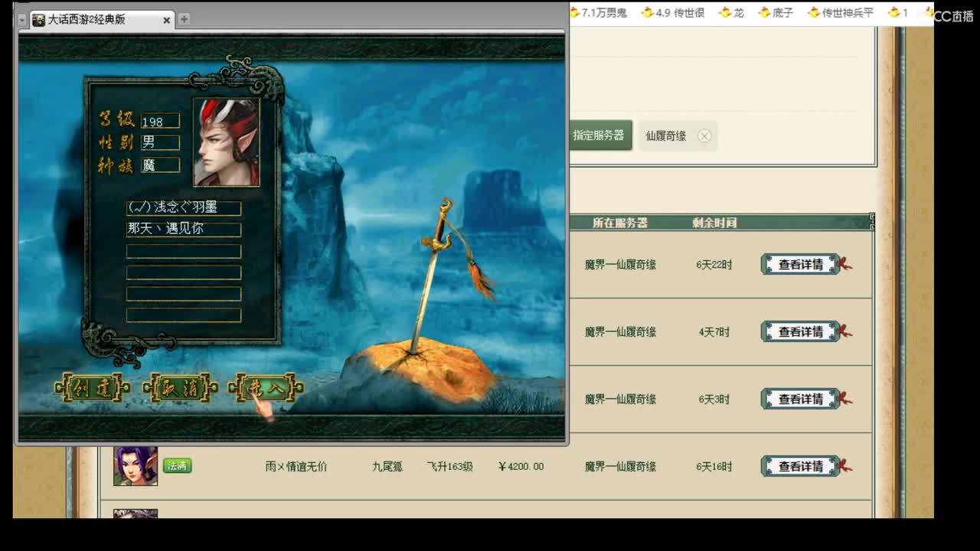Viewport: 980px width, 551px height.
Task: Click the gender field showing 男
Action: point(160,142)
